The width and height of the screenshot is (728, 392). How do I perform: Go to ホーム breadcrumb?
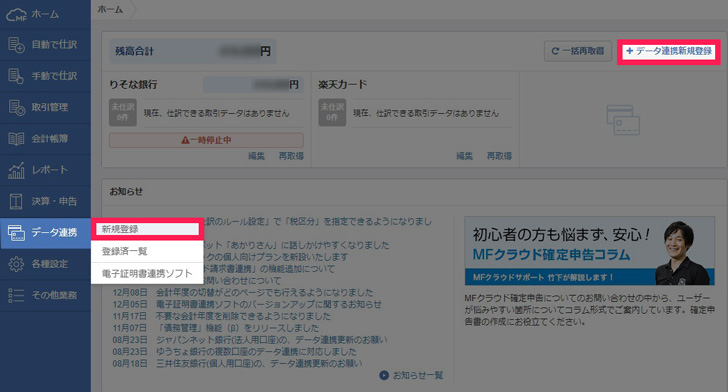[x=110, y=9]
